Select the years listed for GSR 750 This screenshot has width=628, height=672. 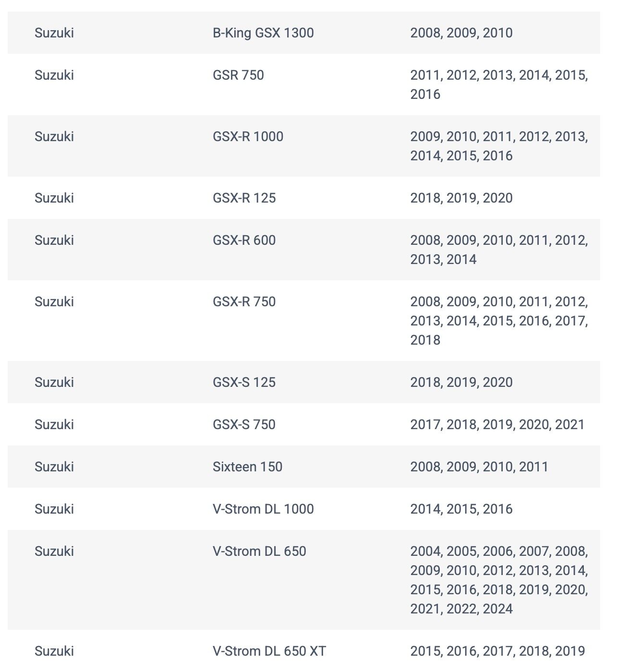tap(498, 84)
